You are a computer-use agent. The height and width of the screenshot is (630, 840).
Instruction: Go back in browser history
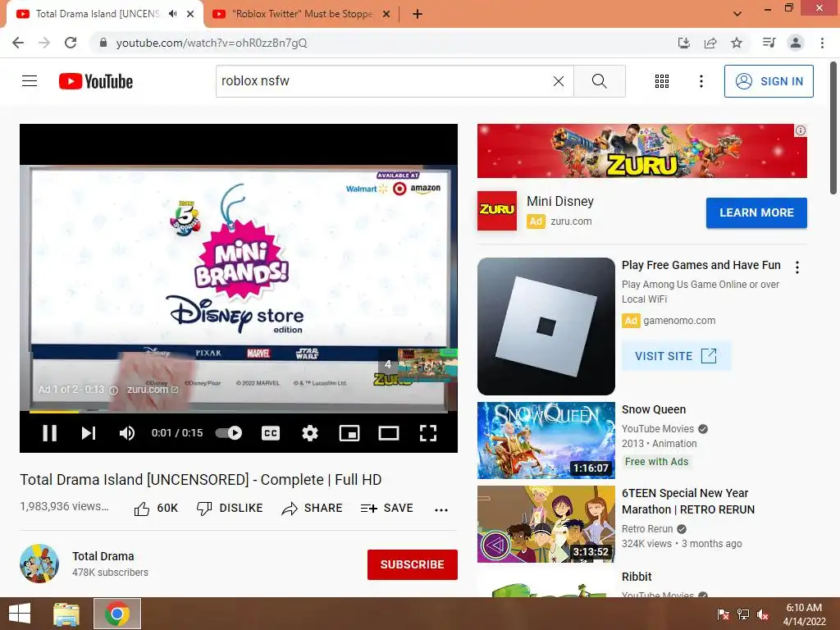pos(18,43)
